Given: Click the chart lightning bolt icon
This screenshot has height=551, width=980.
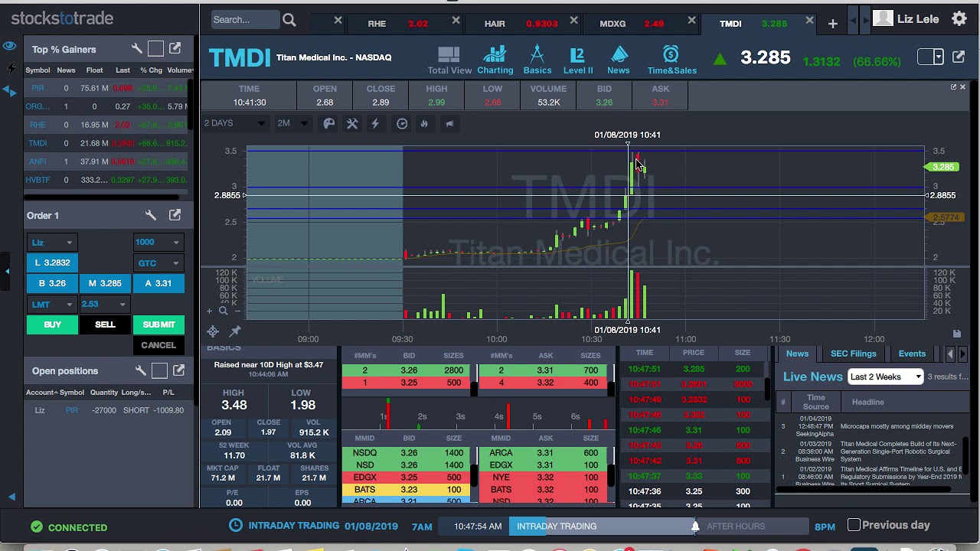Looking at the screenshot, I should (x=375, y=124).
